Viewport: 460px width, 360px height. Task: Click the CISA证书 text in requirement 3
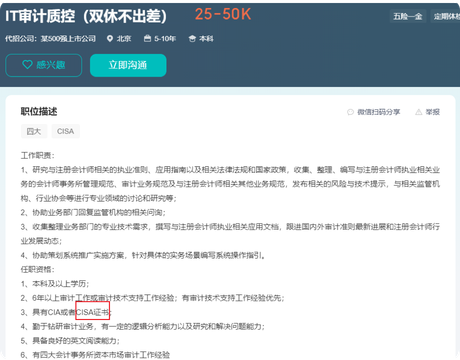tap(93, 312)
